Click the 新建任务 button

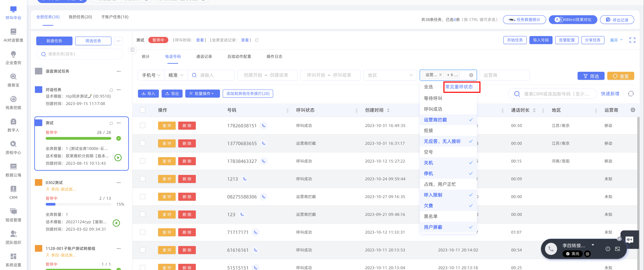tap(54, 41)
